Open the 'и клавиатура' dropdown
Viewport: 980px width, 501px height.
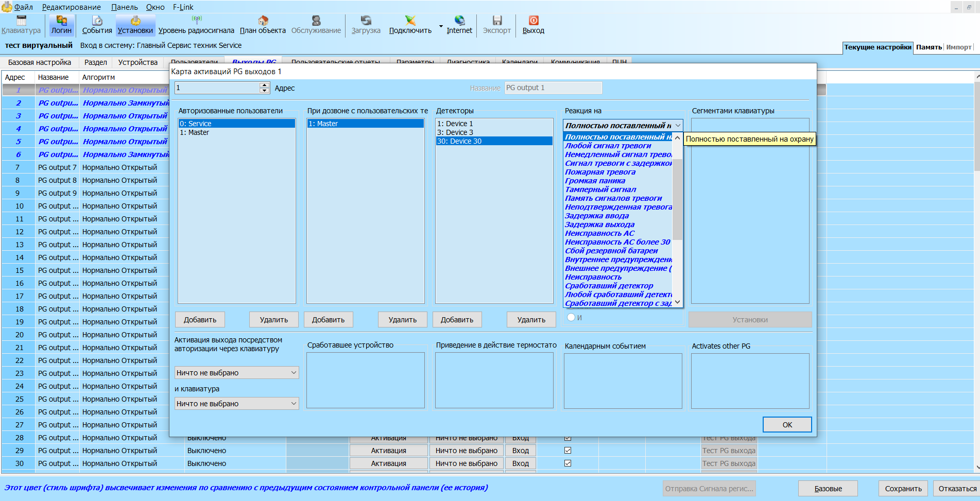coord(237,403)
